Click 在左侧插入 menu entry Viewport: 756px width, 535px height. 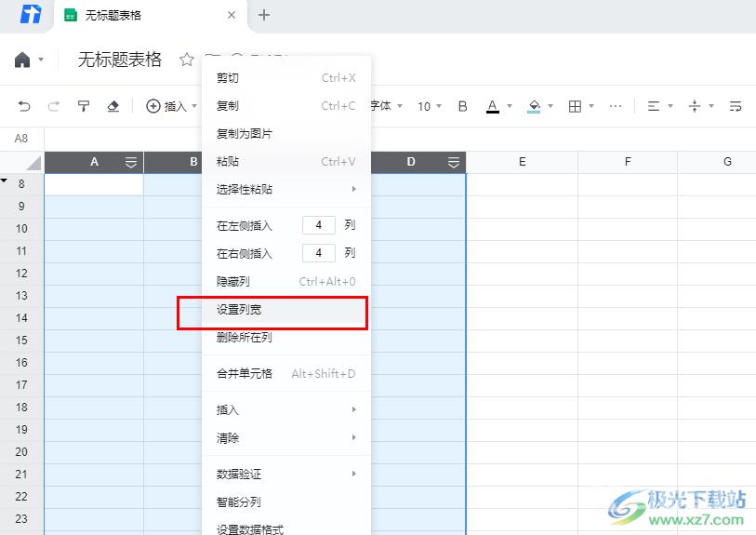tap(244, 226)
